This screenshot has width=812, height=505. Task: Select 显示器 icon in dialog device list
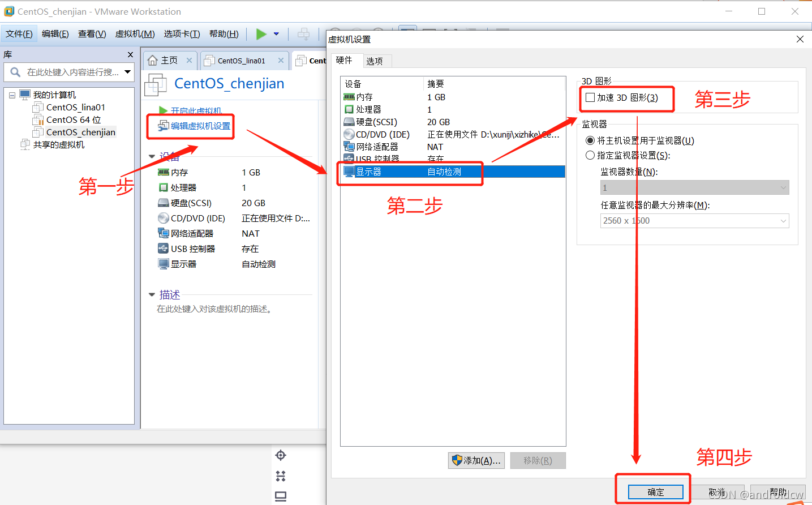coord(349,172)
